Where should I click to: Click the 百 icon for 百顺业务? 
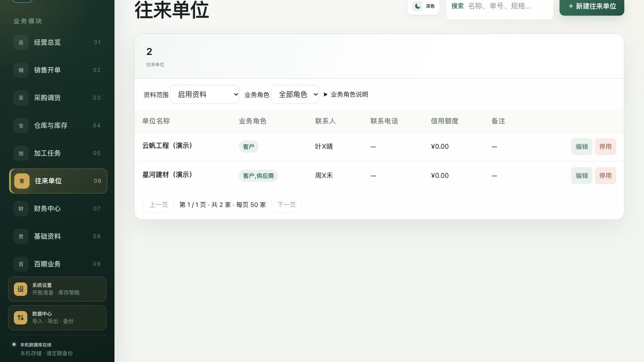pos(21,264)
